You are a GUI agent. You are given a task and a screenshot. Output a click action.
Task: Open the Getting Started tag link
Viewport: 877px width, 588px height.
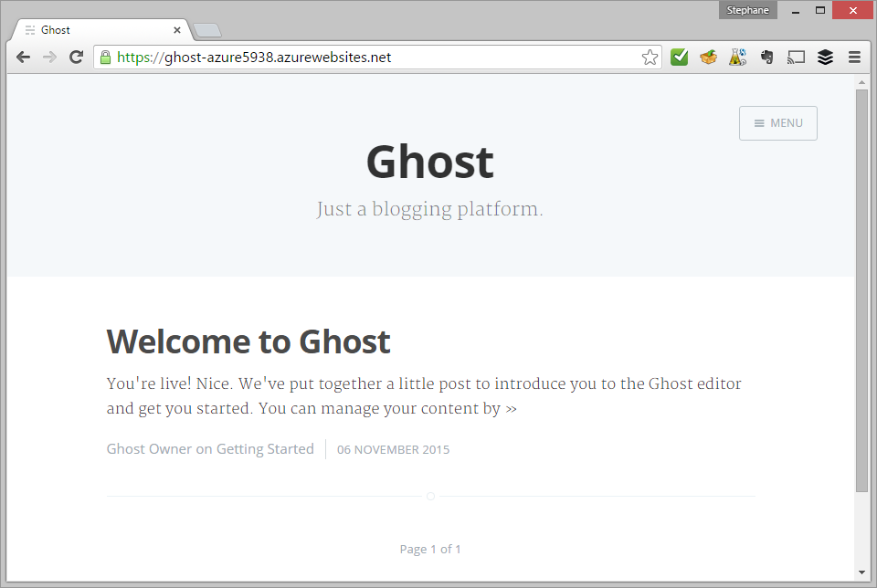click(x=265, y=449)
